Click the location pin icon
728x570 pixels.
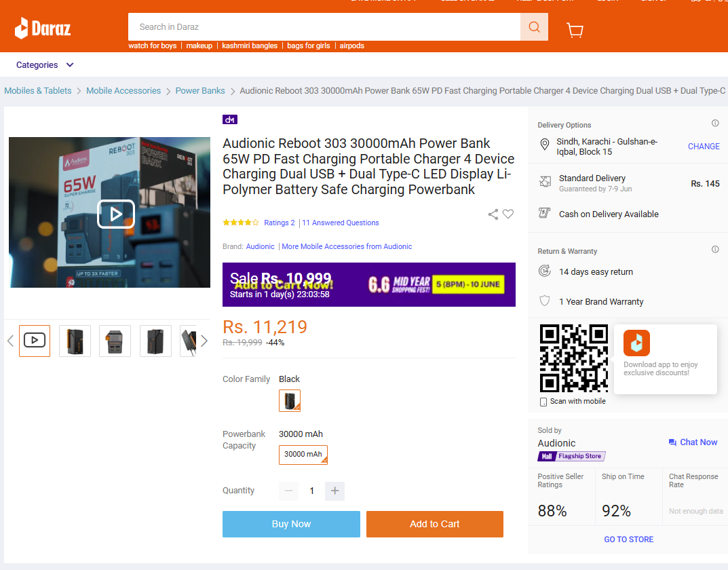tap(545, 145)
